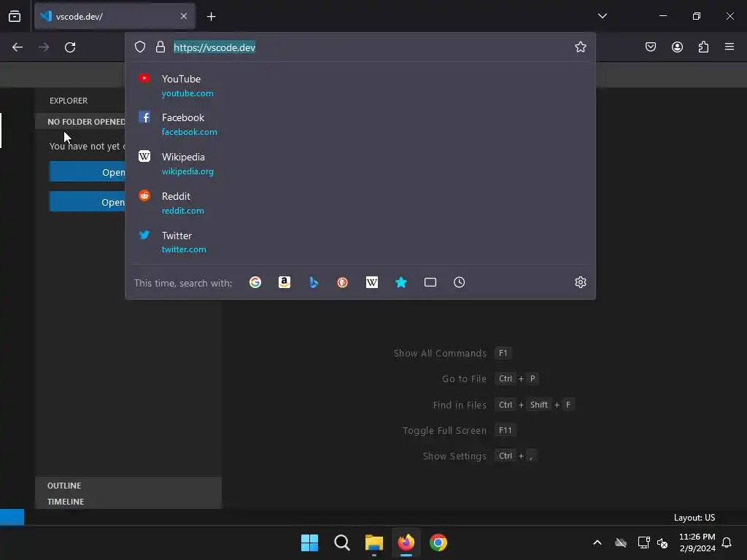Show hidden system tray icons
Viewport: 747px width, 560px height.
597,542
